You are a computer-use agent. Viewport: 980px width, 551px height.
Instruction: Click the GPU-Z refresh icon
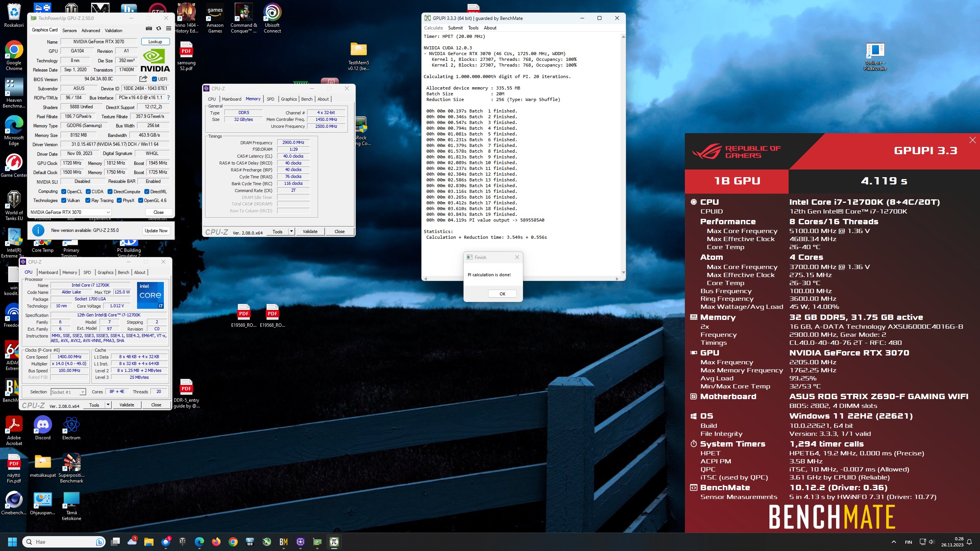[x=158, y=28]
